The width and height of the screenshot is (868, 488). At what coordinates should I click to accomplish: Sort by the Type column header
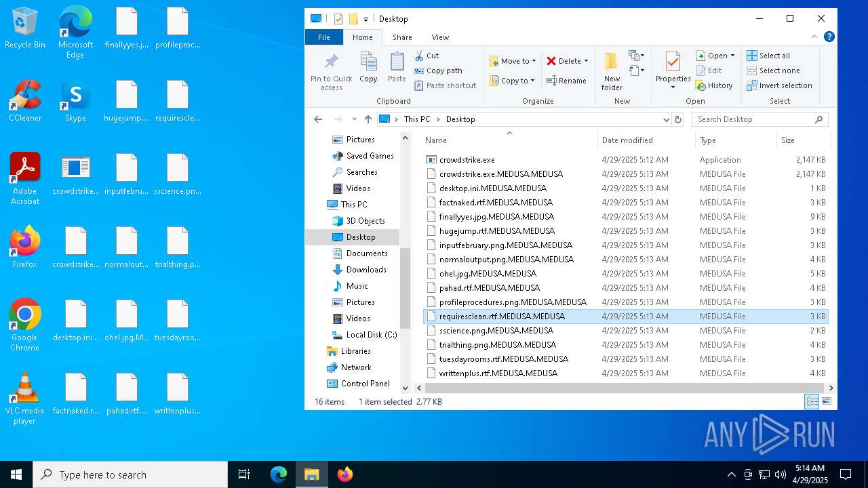point(736,140)
